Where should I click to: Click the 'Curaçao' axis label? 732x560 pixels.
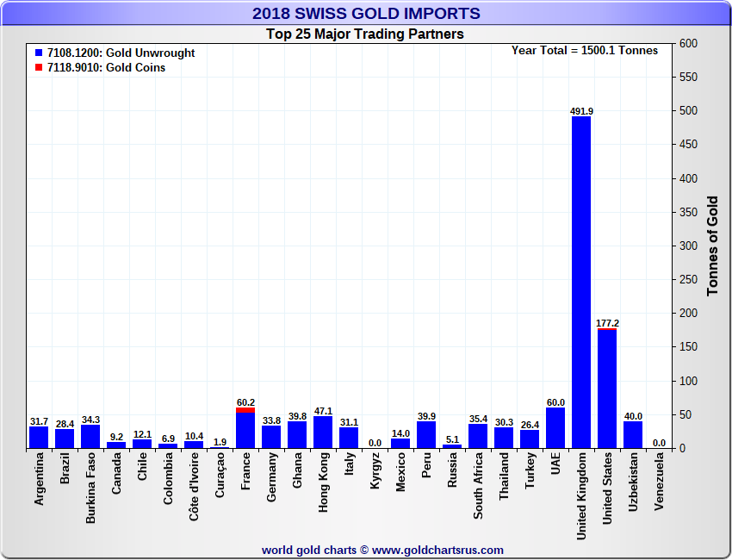(220, 475)
